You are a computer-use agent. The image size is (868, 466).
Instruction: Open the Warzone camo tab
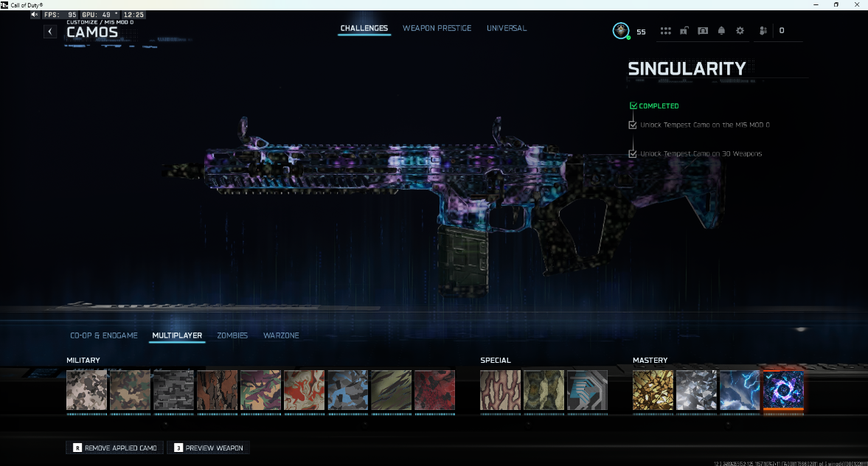(x=281, y=335)
